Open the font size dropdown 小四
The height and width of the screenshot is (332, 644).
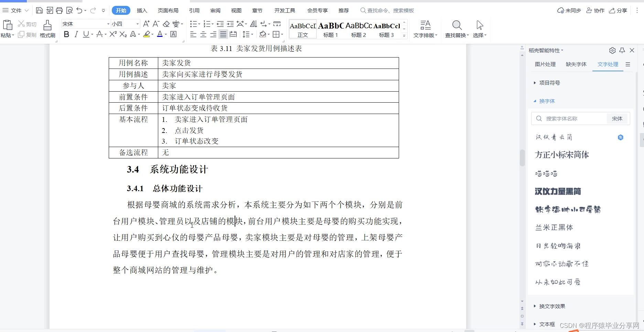click(138, 24)
